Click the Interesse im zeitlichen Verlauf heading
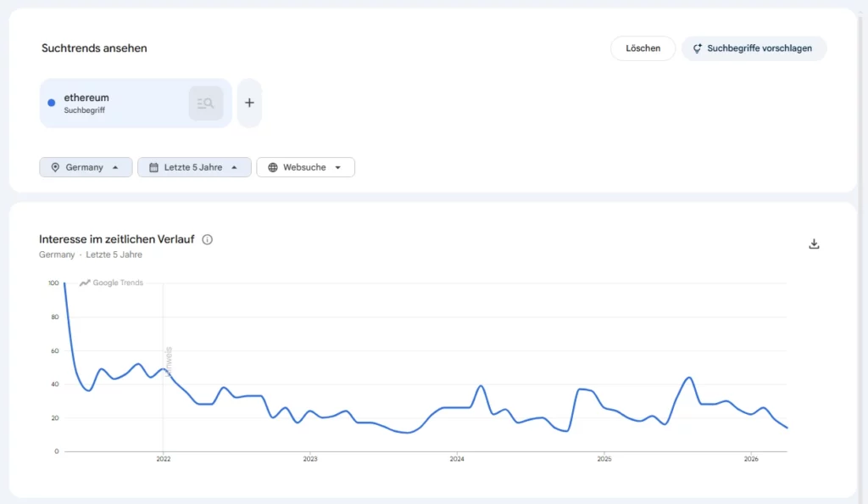The height and width of the screenshot is (504, 868). point(117,239)
